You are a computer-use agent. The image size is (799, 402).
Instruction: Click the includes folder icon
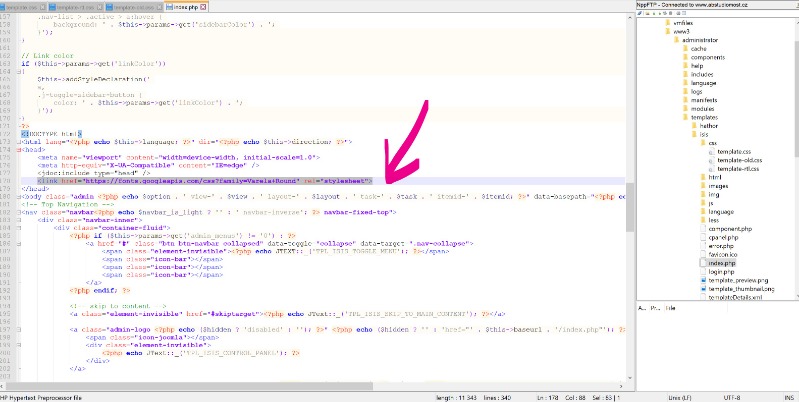[685, 75]
